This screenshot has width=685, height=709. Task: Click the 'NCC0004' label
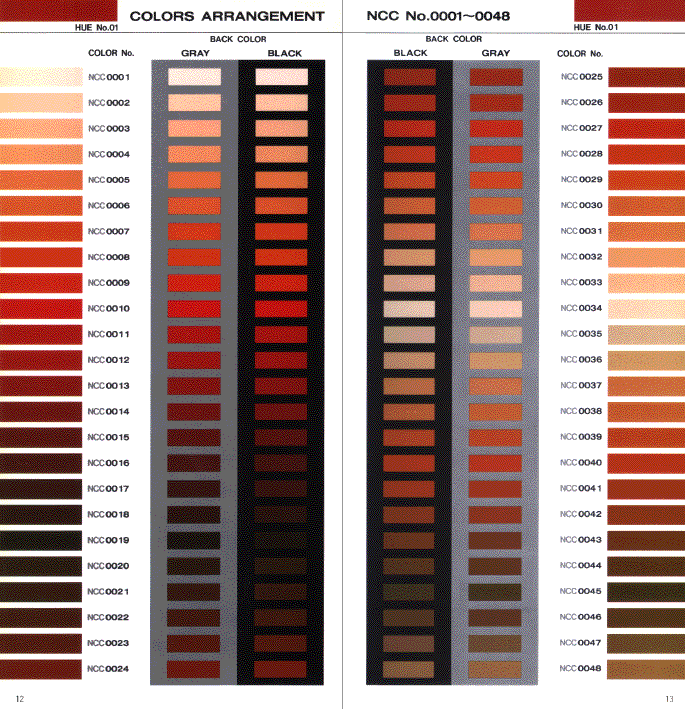pos(109,155)
